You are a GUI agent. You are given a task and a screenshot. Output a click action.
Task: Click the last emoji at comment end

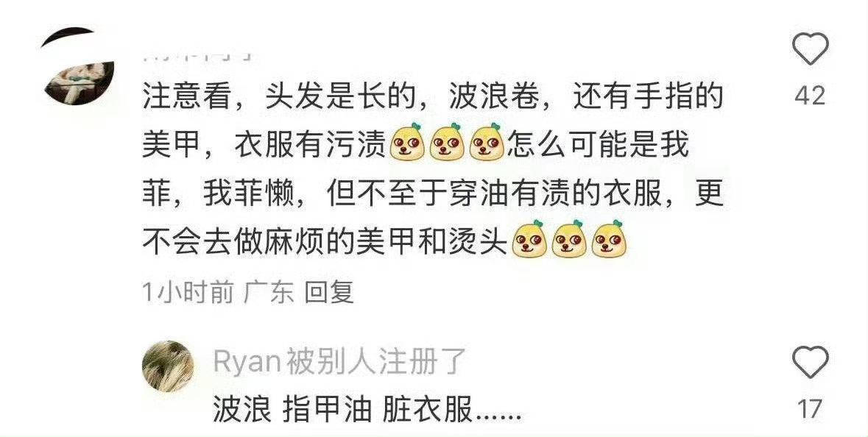pos(608,240)
